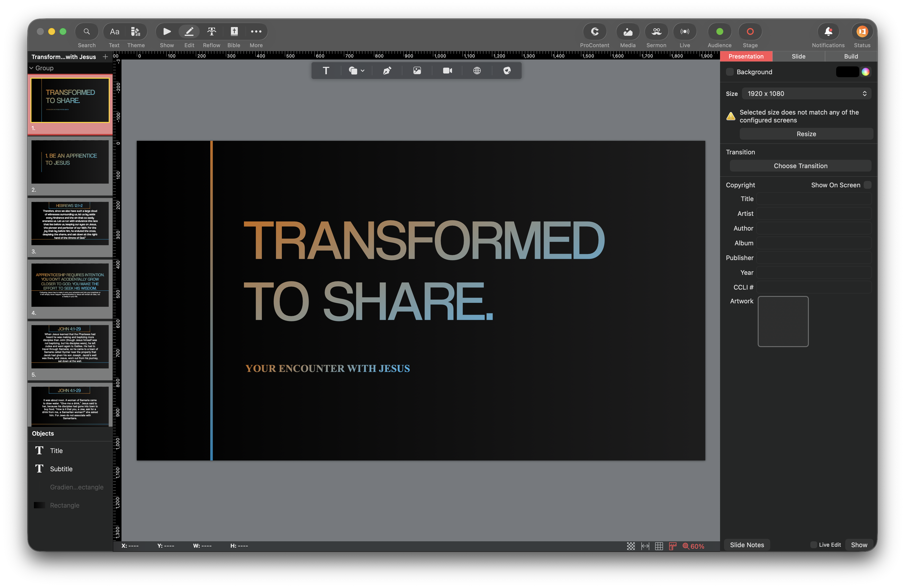Open the shape tool dropdown arrow
The width and height of the screenshot is (905, 588).
(x=363, y=71)
